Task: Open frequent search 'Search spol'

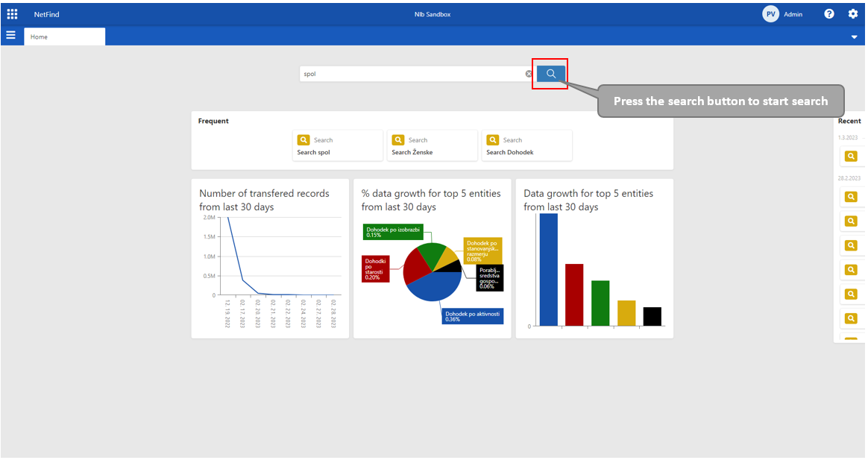Action: (337, 146)
